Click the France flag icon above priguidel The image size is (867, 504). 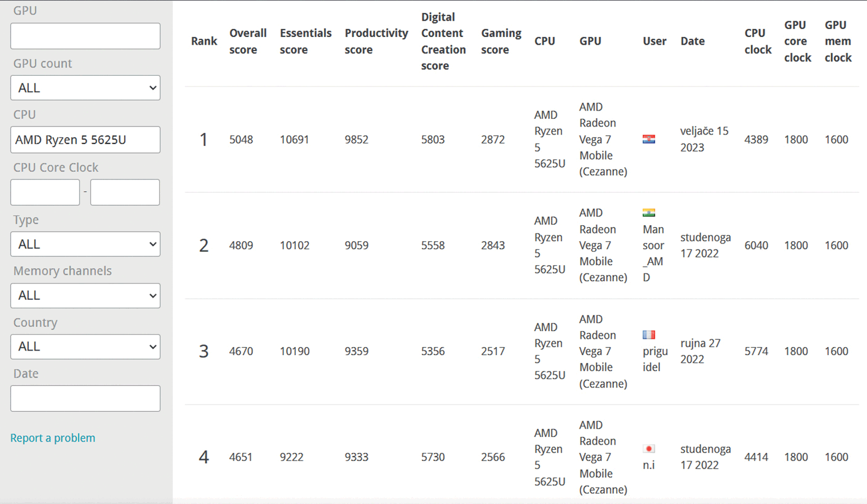click(648, 335)
